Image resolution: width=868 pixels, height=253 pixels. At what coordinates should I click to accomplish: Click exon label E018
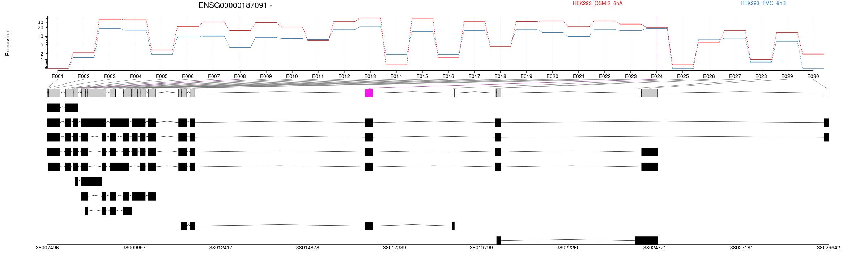(500, 76)
